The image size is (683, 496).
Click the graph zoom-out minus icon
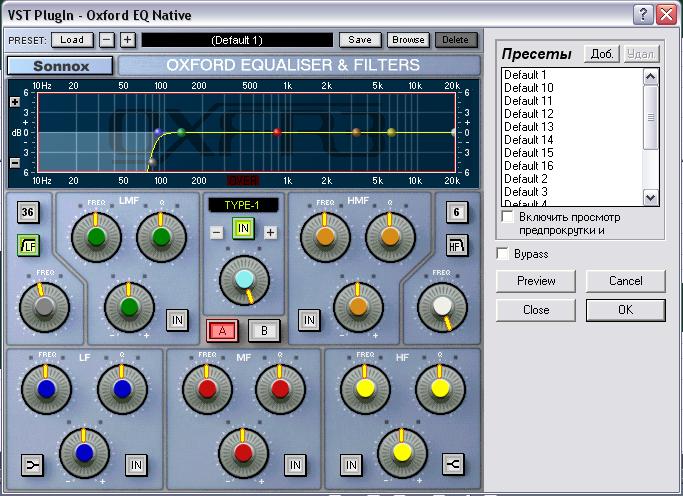coord(15,163)
